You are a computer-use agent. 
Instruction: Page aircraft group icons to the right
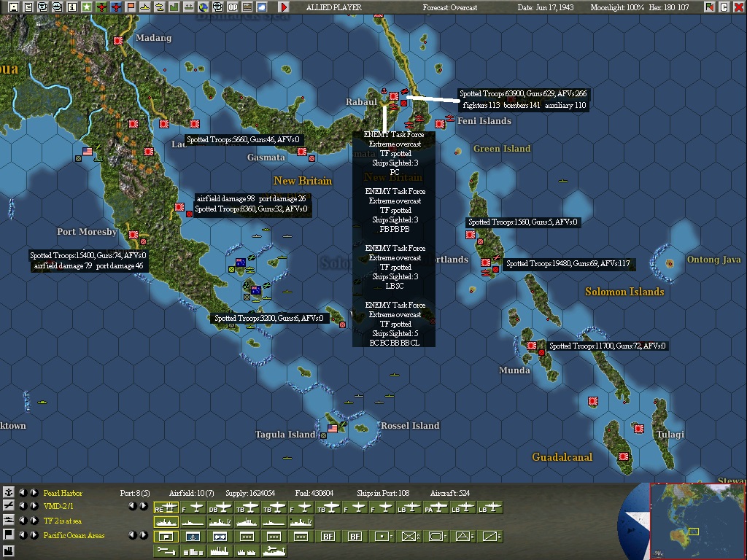[144, 506]
